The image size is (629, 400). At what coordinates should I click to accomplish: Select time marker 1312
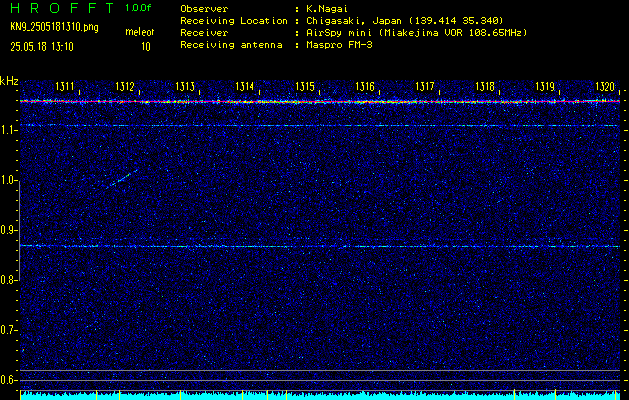coord(125,86)
